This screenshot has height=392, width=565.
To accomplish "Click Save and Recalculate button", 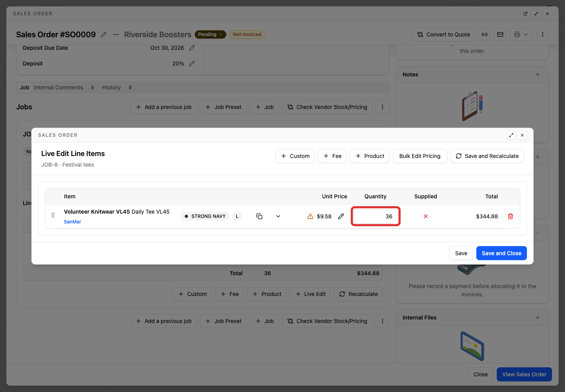I will coord(487,156).
